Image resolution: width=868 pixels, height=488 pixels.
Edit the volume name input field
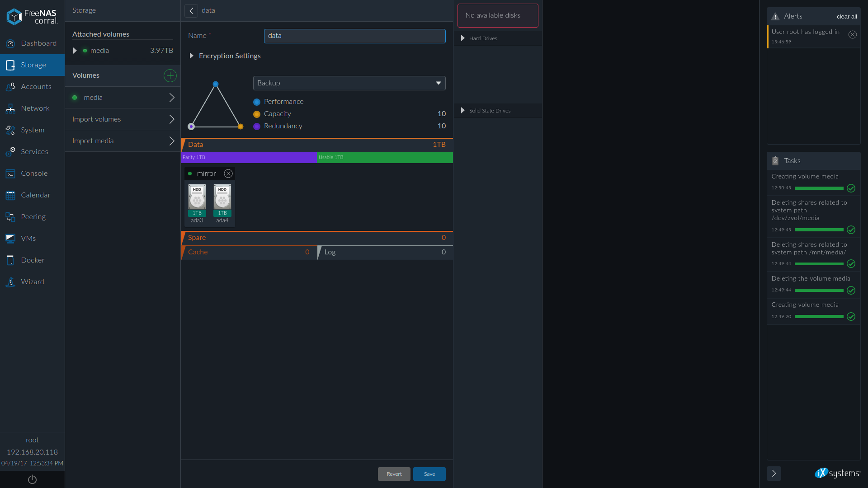(x=355, y=35)
